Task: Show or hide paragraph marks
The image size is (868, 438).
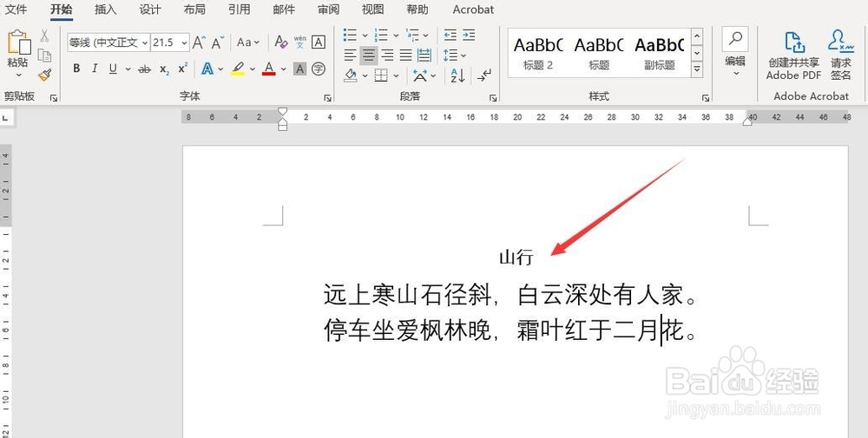Action: pyautogui.click(x=484, y=75)
